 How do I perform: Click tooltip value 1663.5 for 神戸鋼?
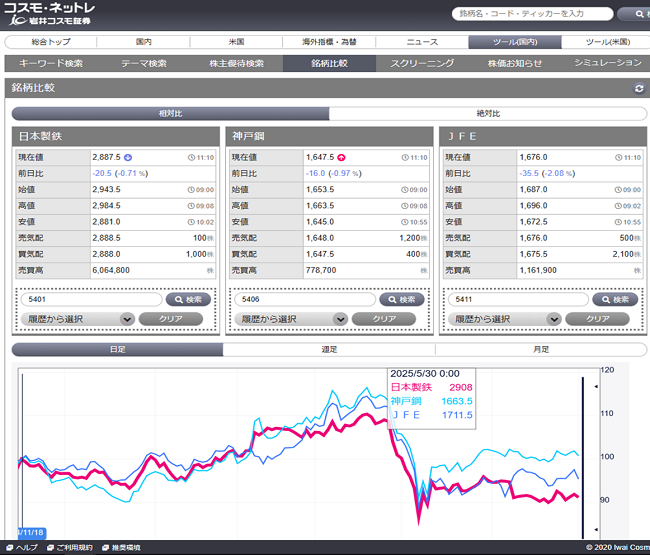tap(457, 401)
